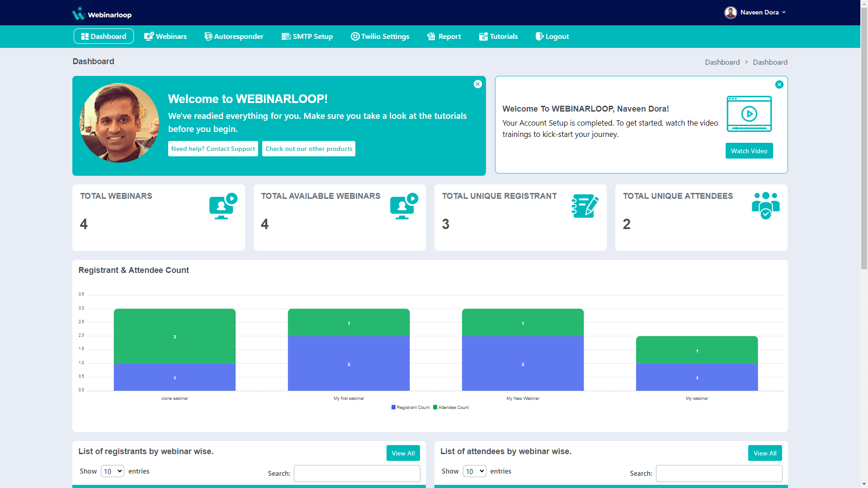The width and height of the screenshot is (868, 488).
Task: Click the Webinarloop logo icon
Action: pyautogui.click(x=79, y=14)
